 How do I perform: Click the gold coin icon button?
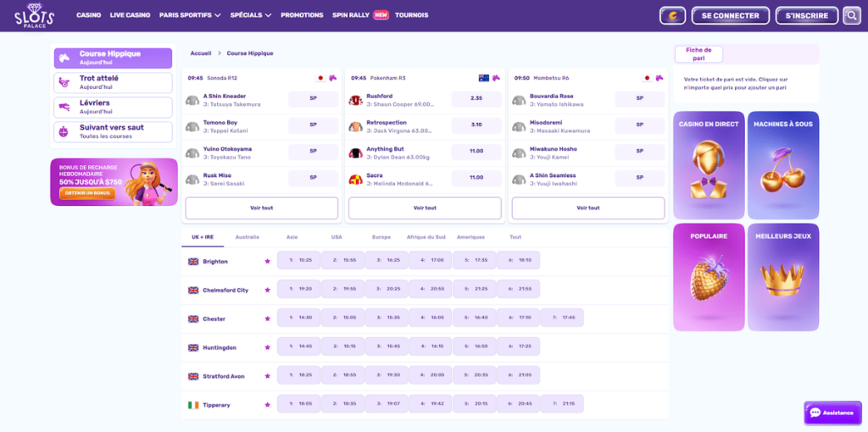[x=672, y=15]
